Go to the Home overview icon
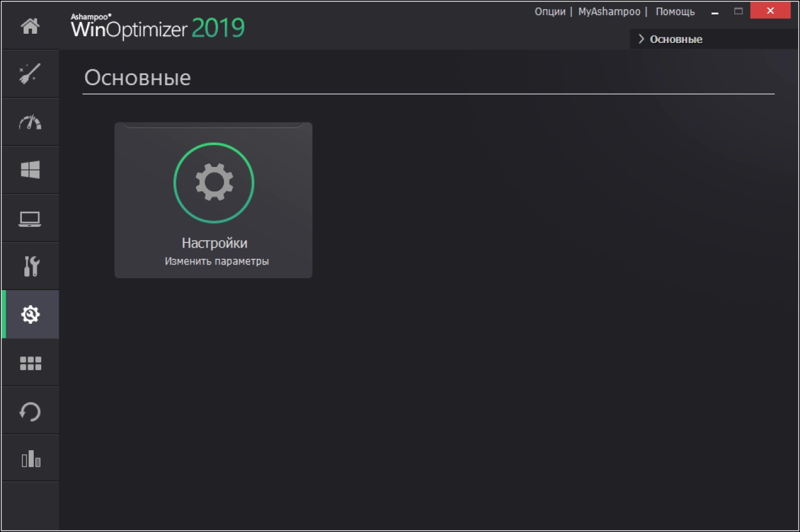800x532 pixels. point(30,26)
